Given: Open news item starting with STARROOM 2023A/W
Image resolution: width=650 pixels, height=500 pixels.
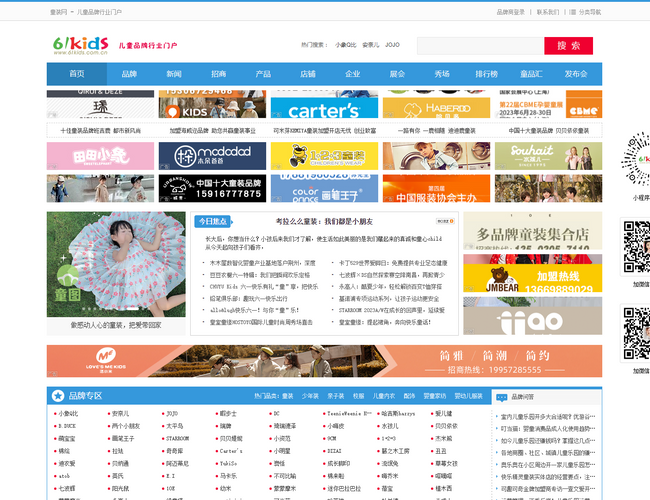Looking at the screenshot, I should 392,310.
